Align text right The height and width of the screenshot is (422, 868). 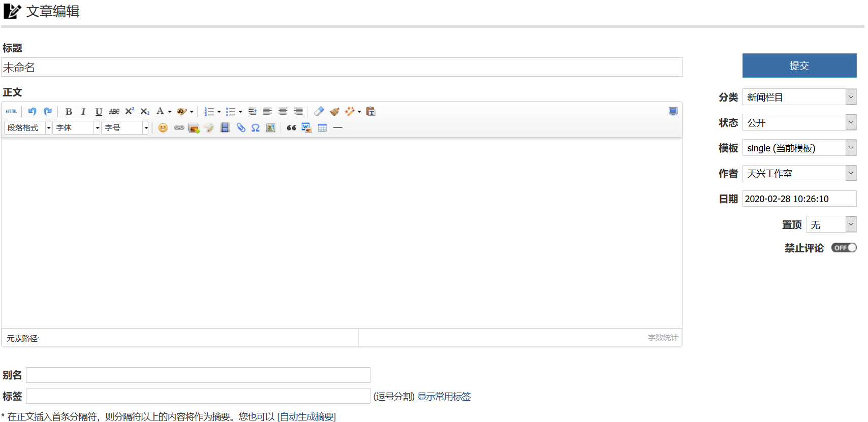tap(298, 111)
